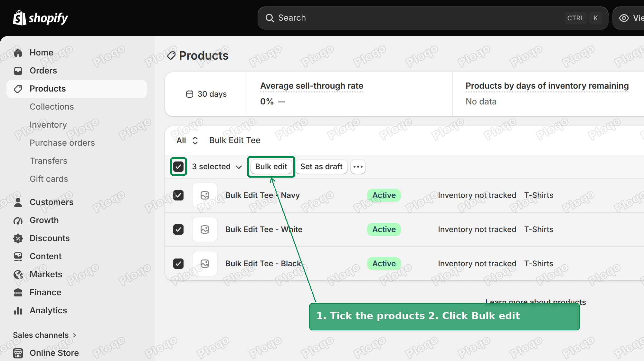The width and height of the screenshot is (644, 361).
Task: Click Products by days of inventory remaining
Action: tap(547, 86)
